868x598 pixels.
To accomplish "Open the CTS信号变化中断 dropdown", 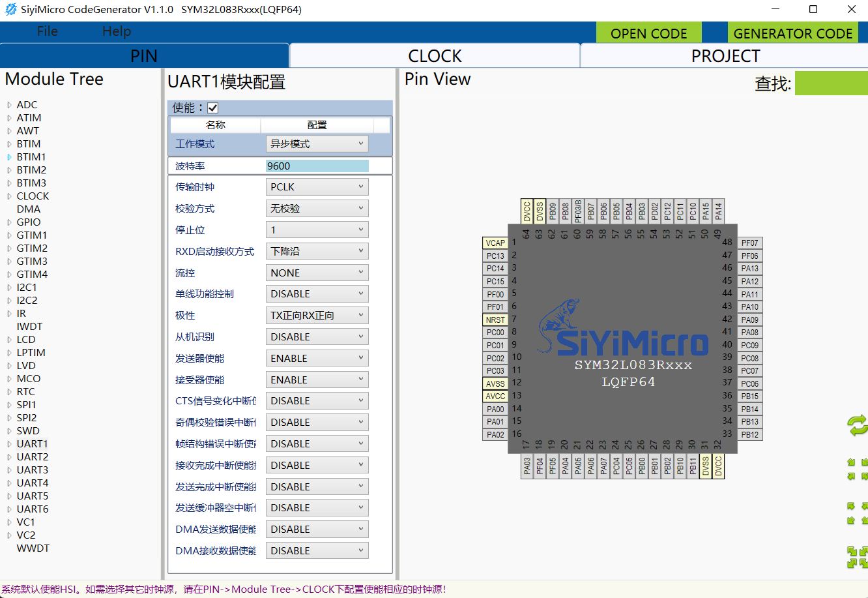I will (317, 400).
